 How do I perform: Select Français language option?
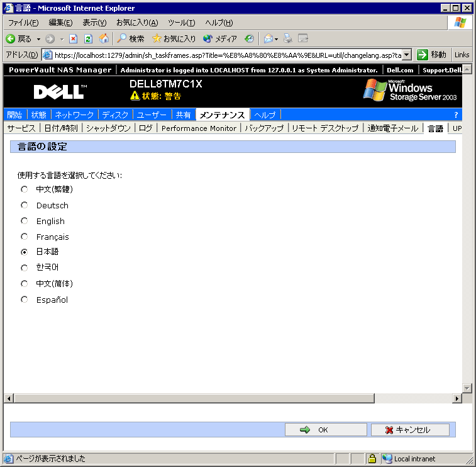pyautogui.click(x=25, y=237)
